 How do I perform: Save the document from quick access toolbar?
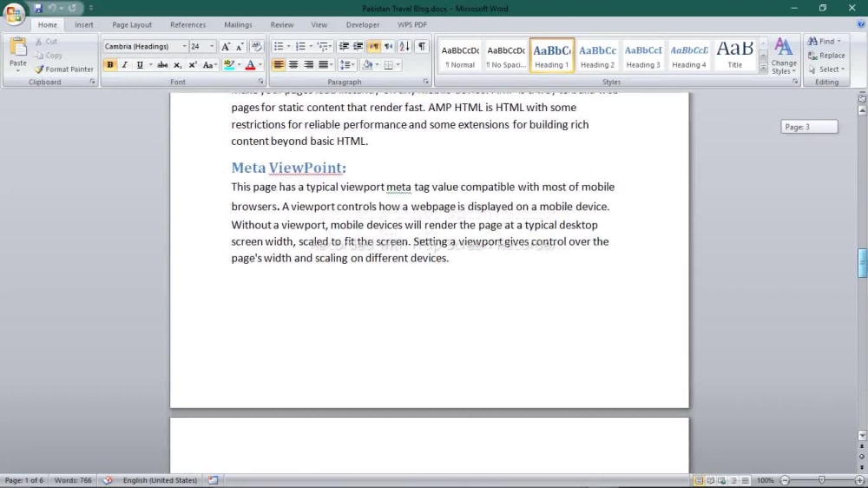point(37,9)
